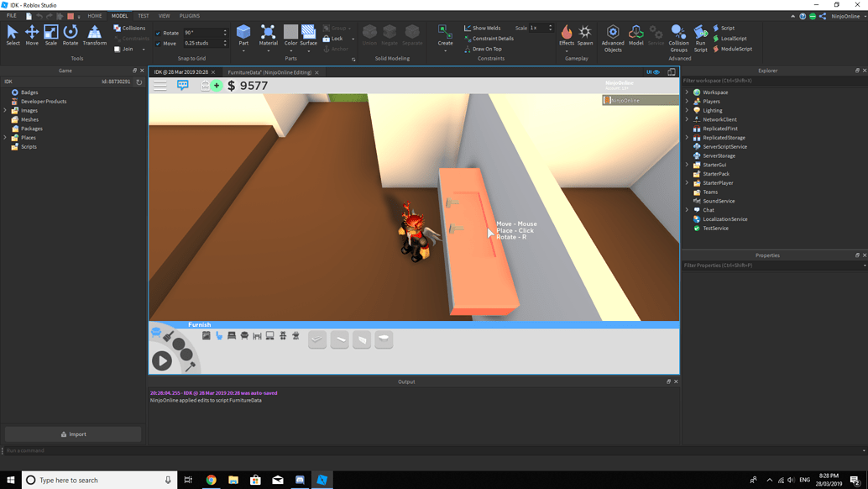Switch to the PLUGINS ribbon tab
Screen dimensions: 868x489
click(x=190, y=16)
